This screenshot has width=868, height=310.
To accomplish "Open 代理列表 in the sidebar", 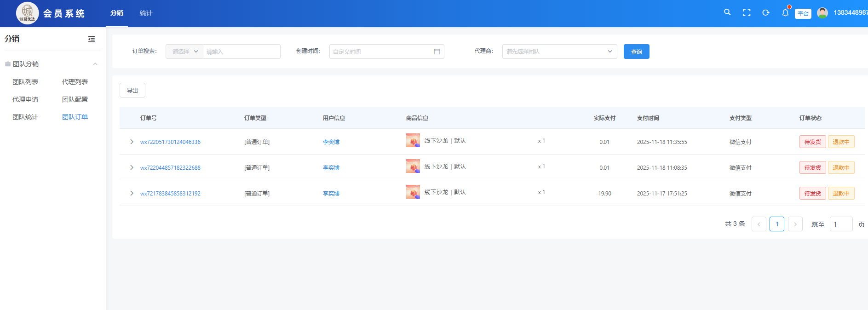I will pyautogui.click(x=75, y=82).
